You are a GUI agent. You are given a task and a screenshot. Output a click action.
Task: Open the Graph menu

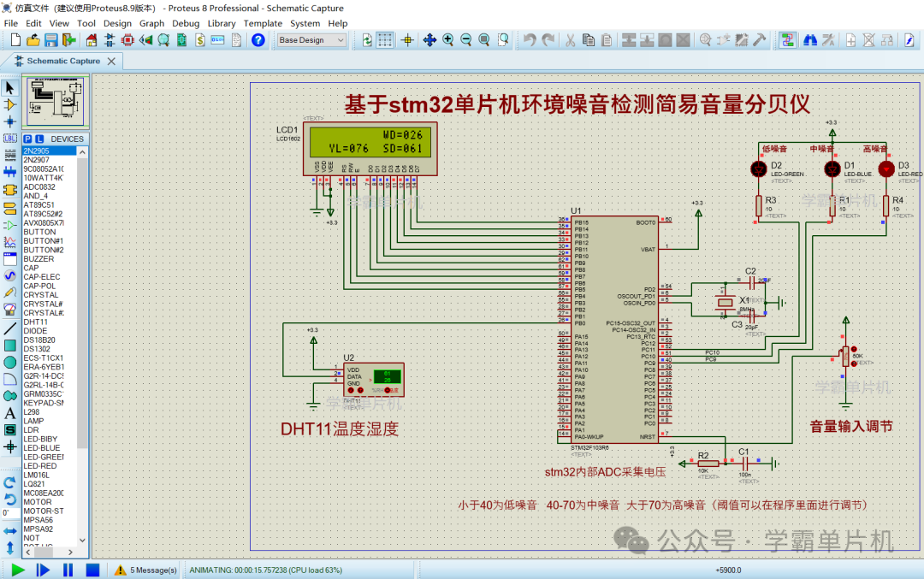[151, 24]
